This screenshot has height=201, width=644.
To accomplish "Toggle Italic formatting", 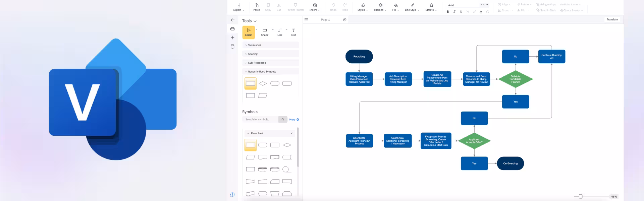I will tap(454, 12).
